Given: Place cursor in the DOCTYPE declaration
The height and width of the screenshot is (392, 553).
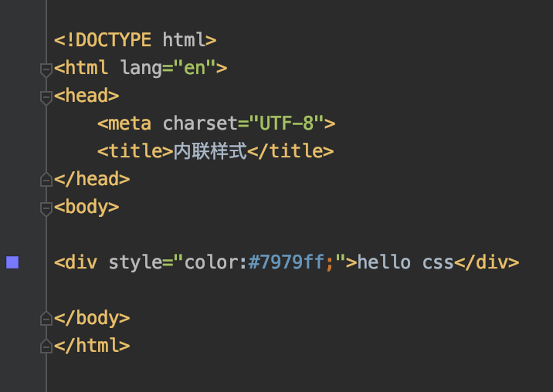Looking at the screenshot, I should point(135,39).
